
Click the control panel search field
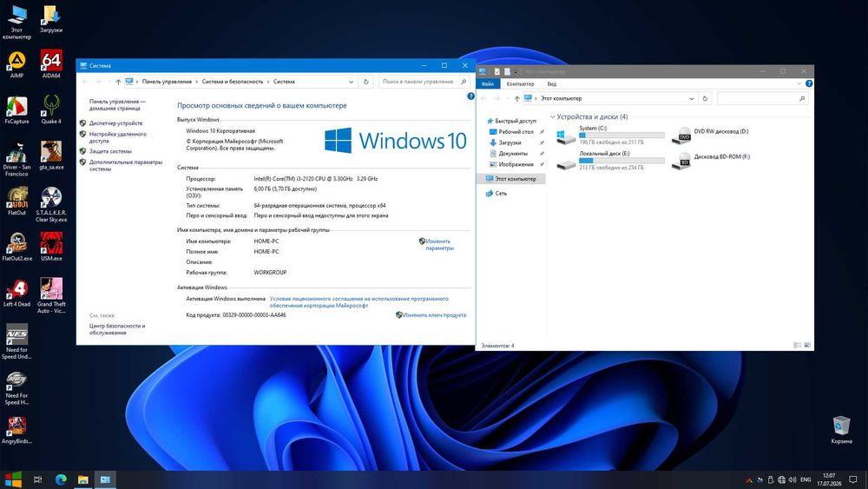point(424,82)
